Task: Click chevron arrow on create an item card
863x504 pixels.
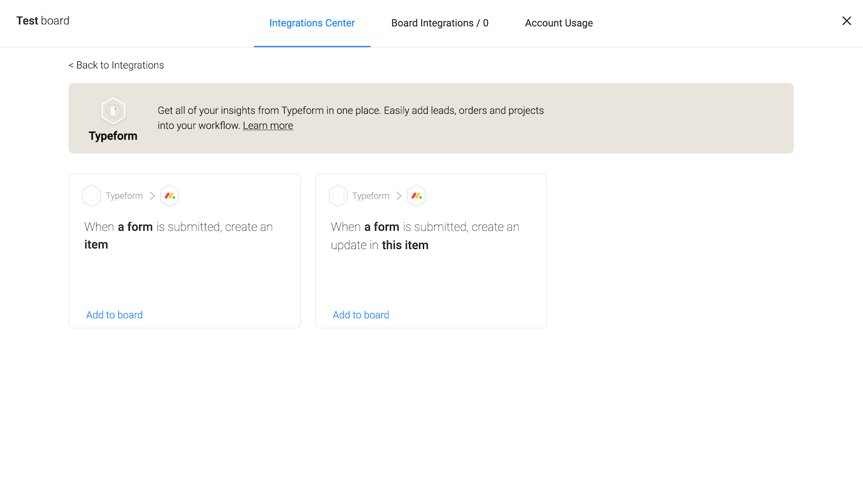Action: click(x=152, y=196)
